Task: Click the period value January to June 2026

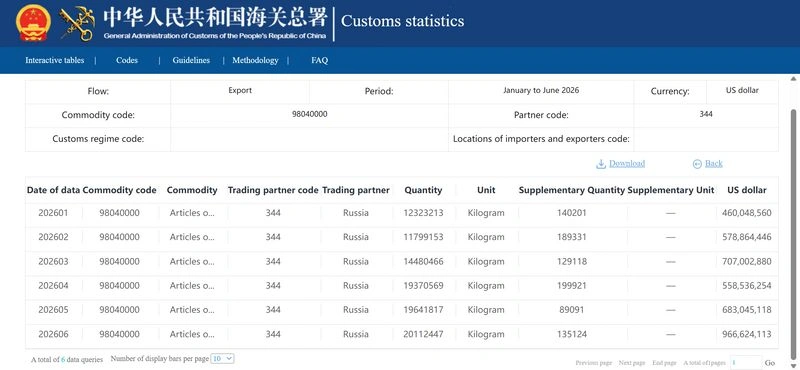Action: click(x=541, y=90)
